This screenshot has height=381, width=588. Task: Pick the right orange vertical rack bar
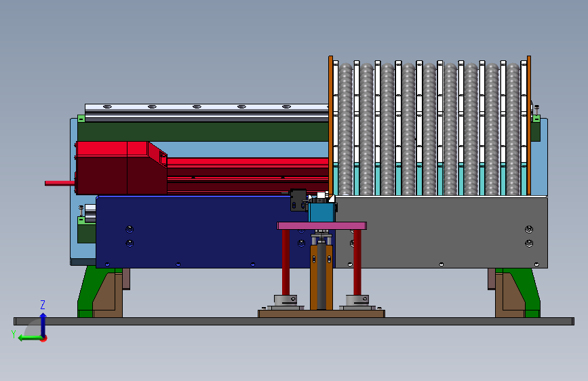tap(529, 125)
